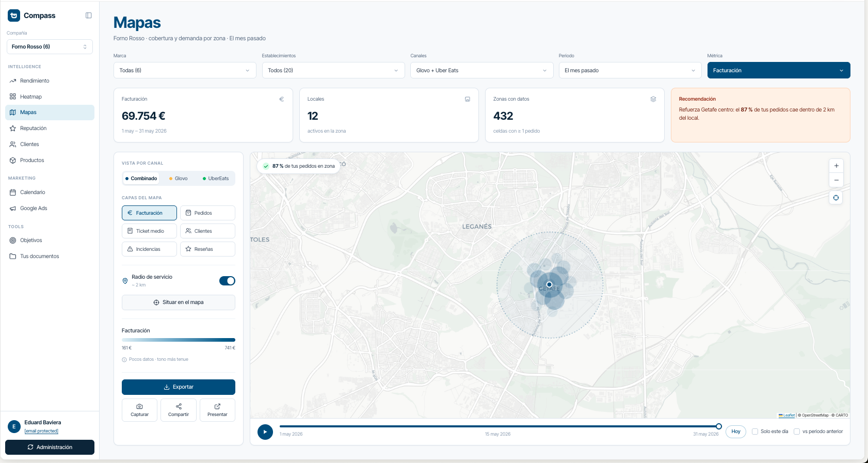Check the Solo este día checkbox
868x463 pixels.
coord(755,432)
